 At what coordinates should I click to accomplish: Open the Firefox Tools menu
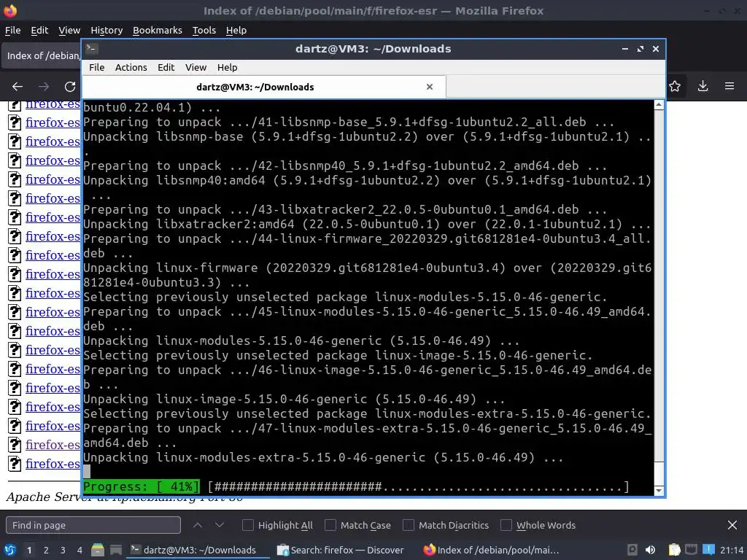pyautogui.click(x=204, y=30)
